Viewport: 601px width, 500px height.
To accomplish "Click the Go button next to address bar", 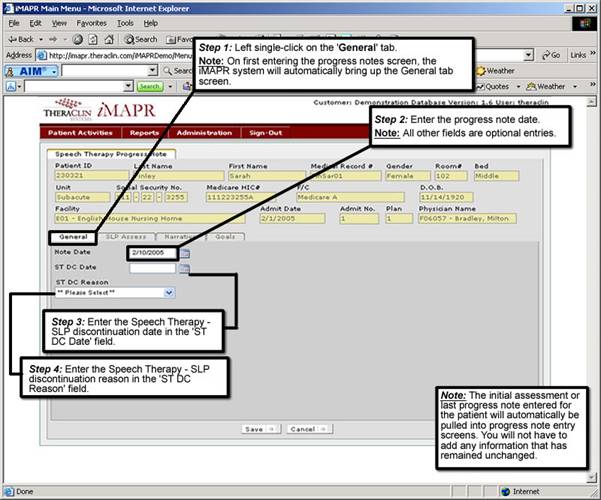I will (550, 55).
